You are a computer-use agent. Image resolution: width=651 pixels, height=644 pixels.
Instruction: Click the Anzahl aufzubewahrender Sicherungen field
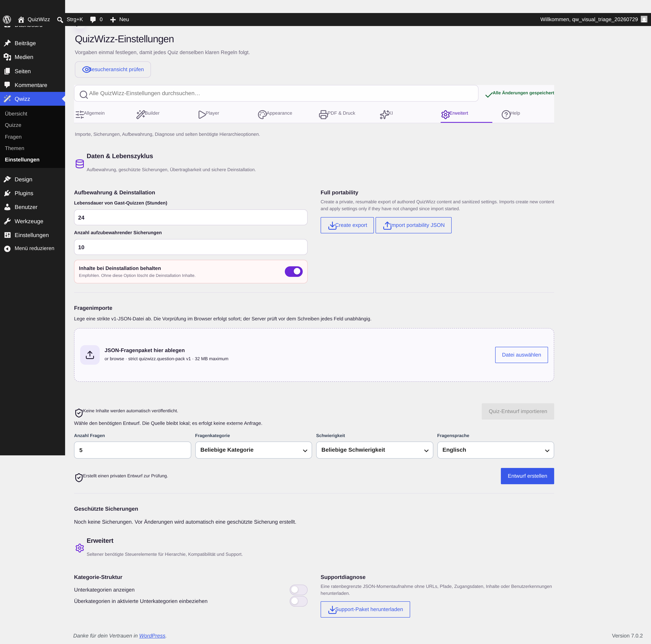[191, 247]
